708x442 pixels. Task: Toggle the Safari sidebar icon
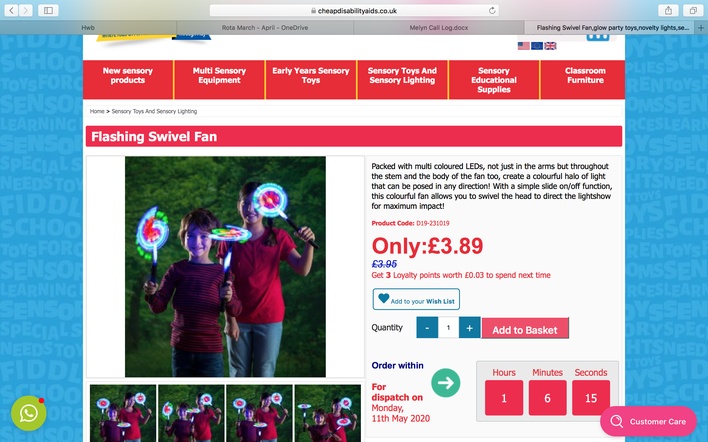click(x=48, y=10)
